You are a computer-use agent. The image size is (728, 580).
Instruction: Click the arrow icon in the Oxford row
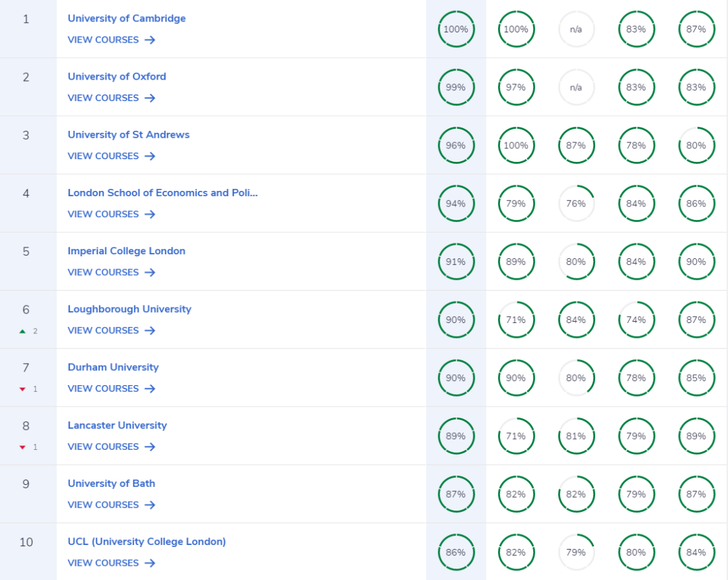(150, 98)
